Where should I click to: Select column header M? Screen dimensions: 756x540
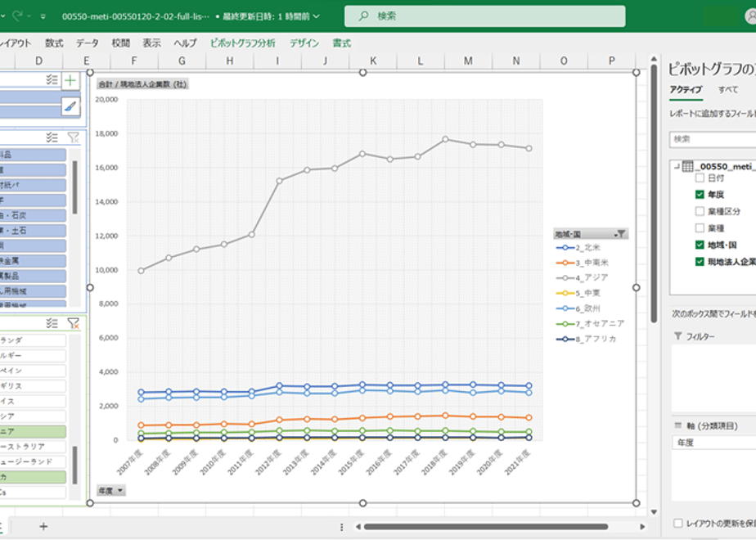pos(468,61)
